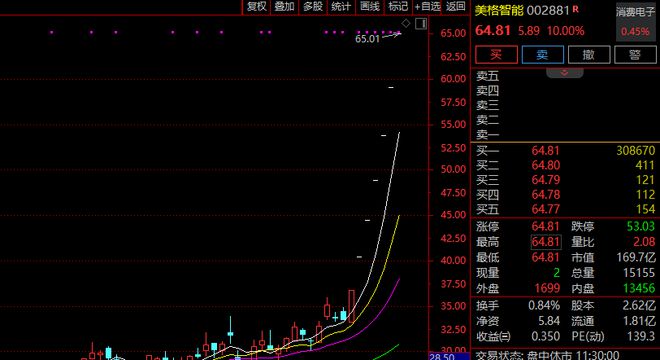Expand the order book chevron handle
The image size is (660, 360).
click(x=564, y=73)
